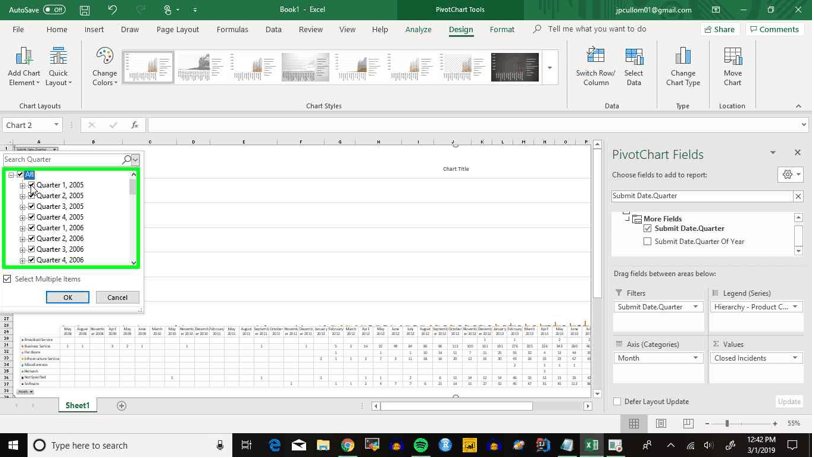The image size is (814, 458).
Task: Open Change Colors palette
Action: [x=104, y=66]
